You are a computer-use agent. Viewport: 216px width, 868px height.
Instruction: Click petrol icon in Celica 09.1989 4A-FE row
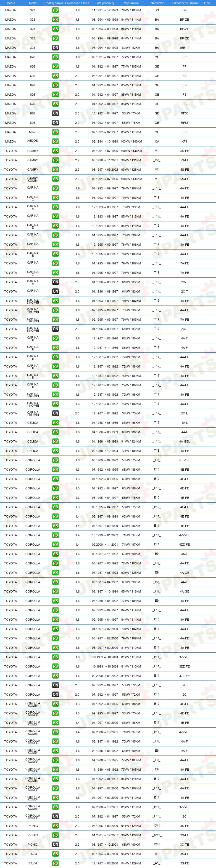coord(55,451)
